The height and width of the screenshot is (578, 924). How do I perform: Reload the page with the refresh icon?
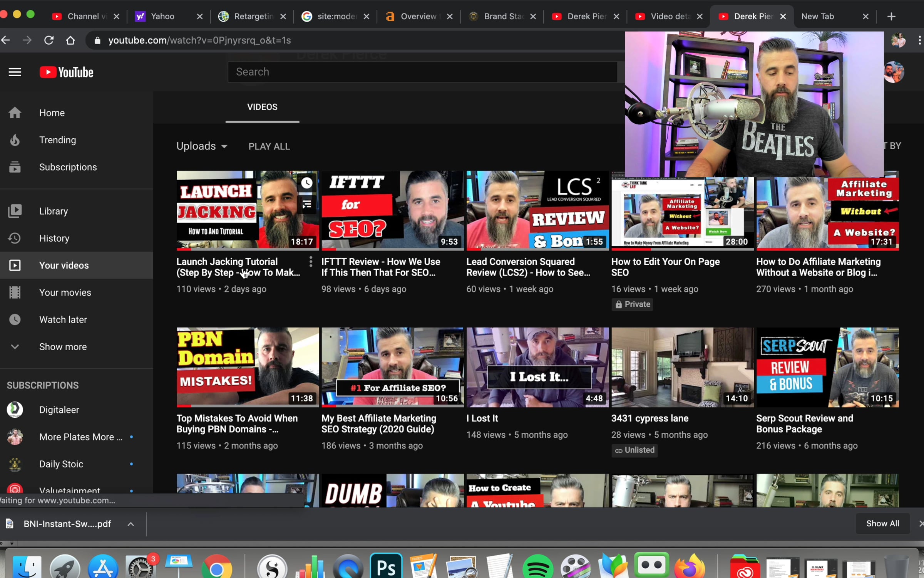(49, 40)
